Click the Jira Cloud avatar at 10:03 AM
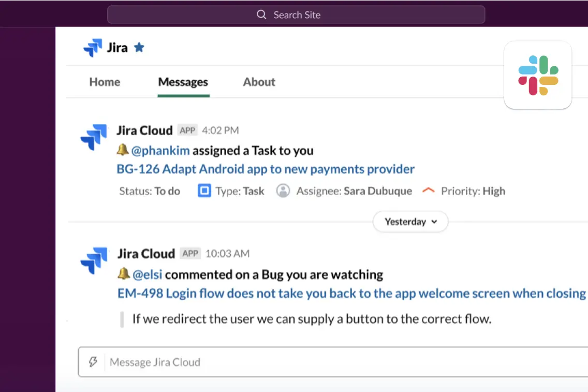 click(94, 260)
